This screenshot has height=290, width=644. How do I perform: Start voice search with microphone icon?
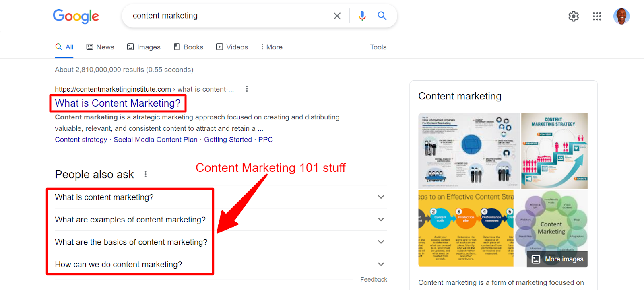[362, 16]
